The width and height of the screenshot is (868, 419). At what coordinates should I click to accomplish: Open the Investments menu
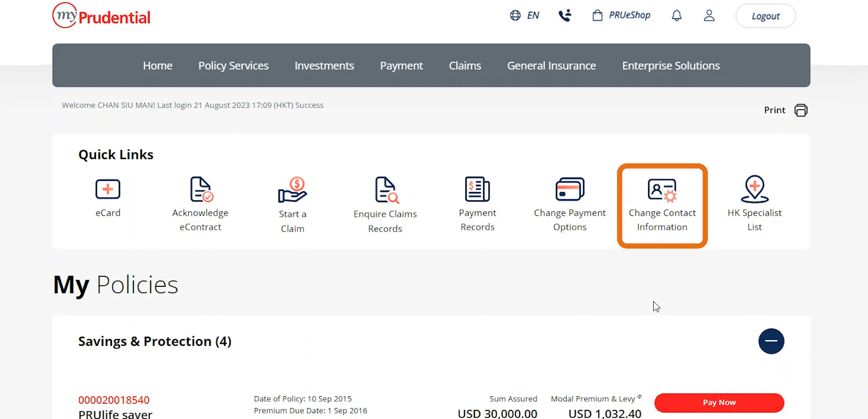pos(324,65)
